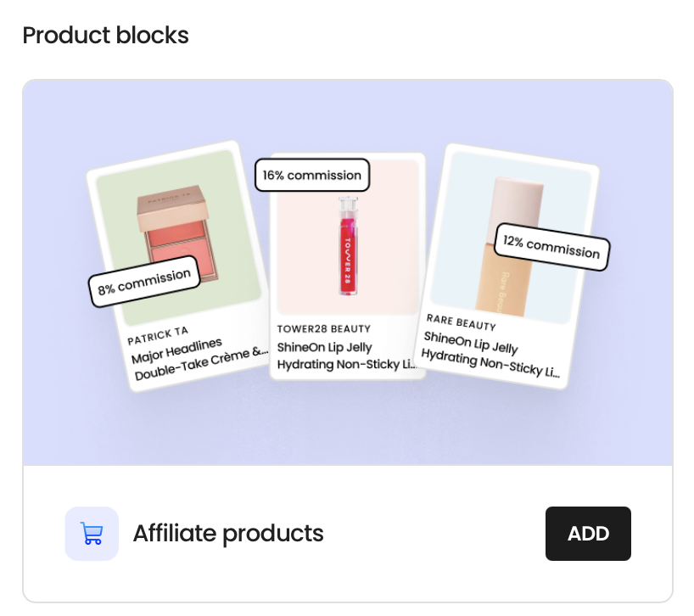The height and width of the screenshot is (616, 694).
Task: Click the Product blocks heading
Action: [105, 35]
